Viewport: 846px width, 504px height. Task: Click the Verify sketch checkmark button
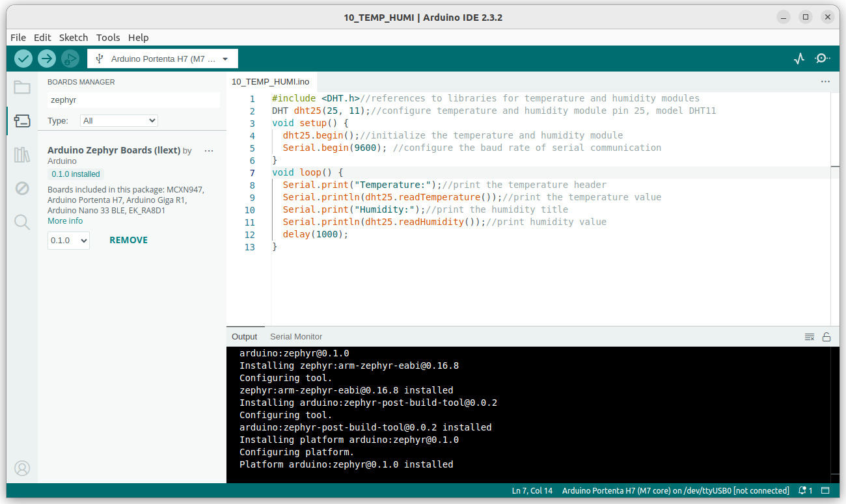[x=23, y=59]
